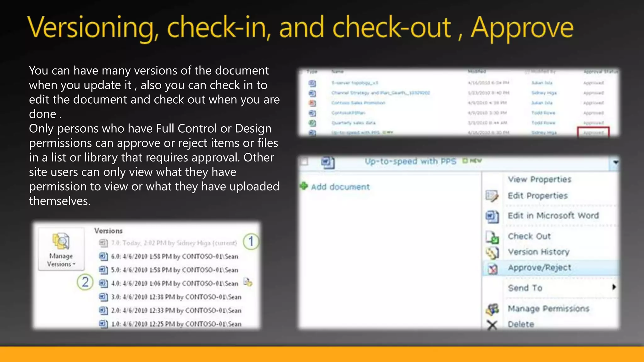The image size is (644, 362).
Task: Select version '5.0: 4/6/2010 1:58 PM' entry
Action: click(x=175, y=270)
